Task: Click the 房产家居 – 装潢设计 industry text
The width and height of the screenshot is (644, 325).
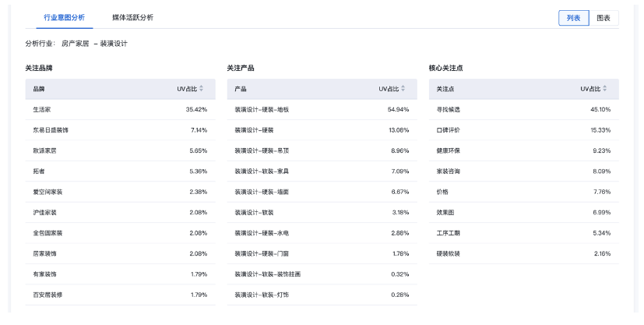Action: [94, 44]
